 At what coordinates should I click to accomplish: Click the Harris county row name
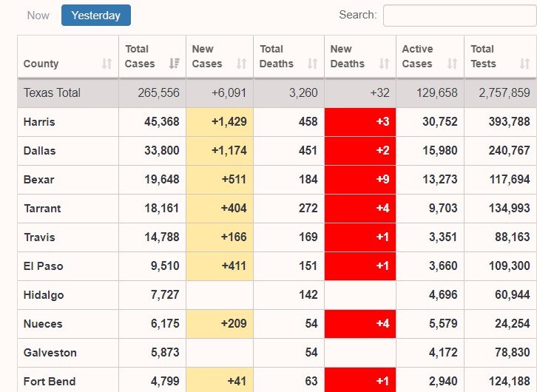(39, 122)
